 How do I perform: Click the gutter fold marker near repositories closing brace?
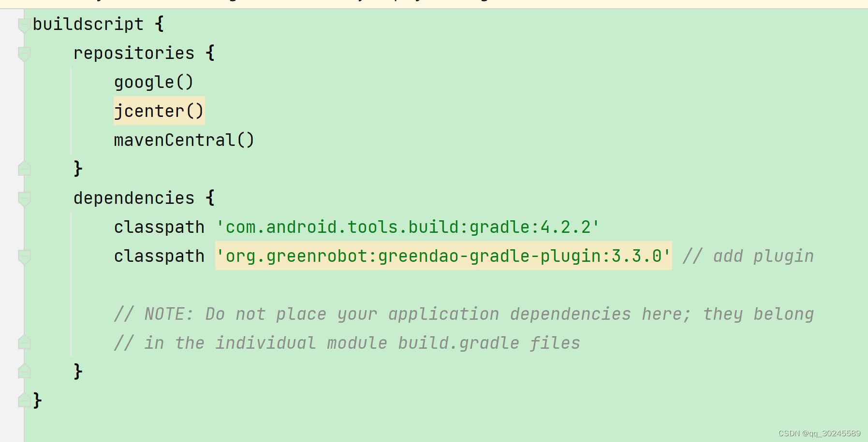(23, 169)
